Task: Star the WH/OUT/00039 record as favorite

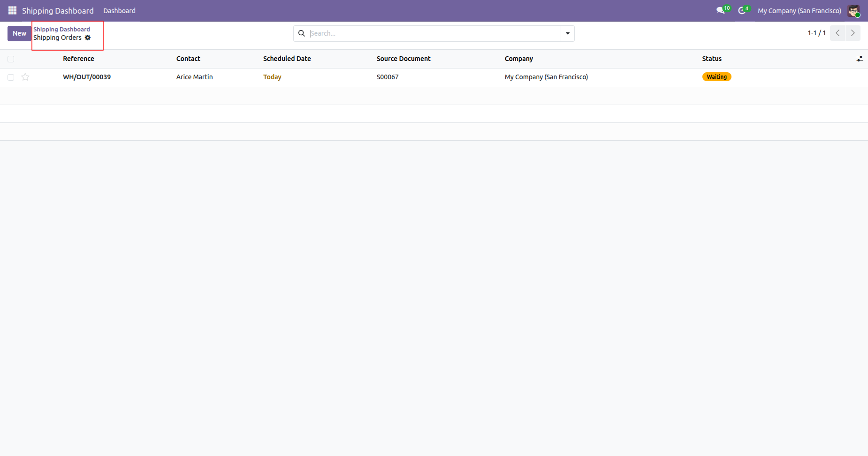Action: click(x=25, y=77)
